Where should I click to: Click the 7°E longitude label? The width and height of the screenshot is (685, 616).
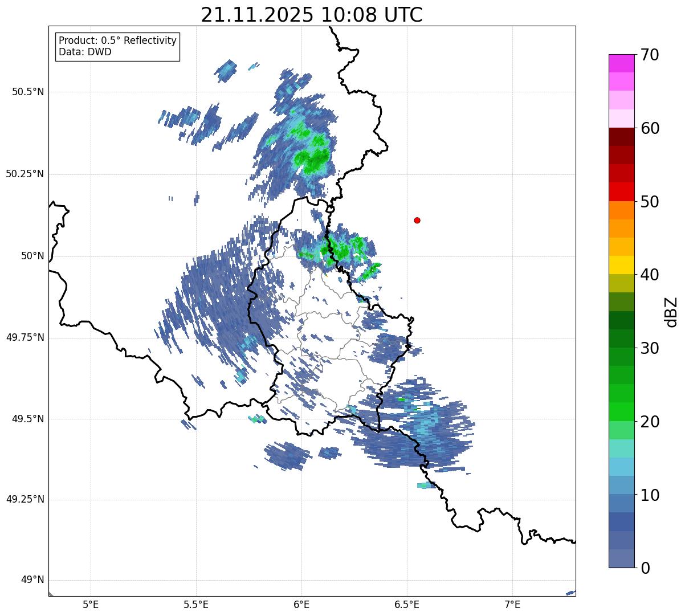coord(513,605)
